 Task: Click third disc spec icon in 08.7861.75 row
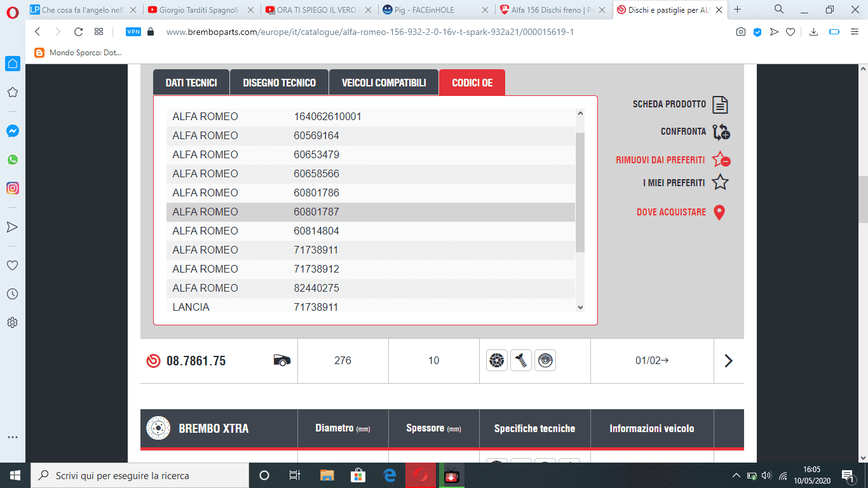pos(545,361)
